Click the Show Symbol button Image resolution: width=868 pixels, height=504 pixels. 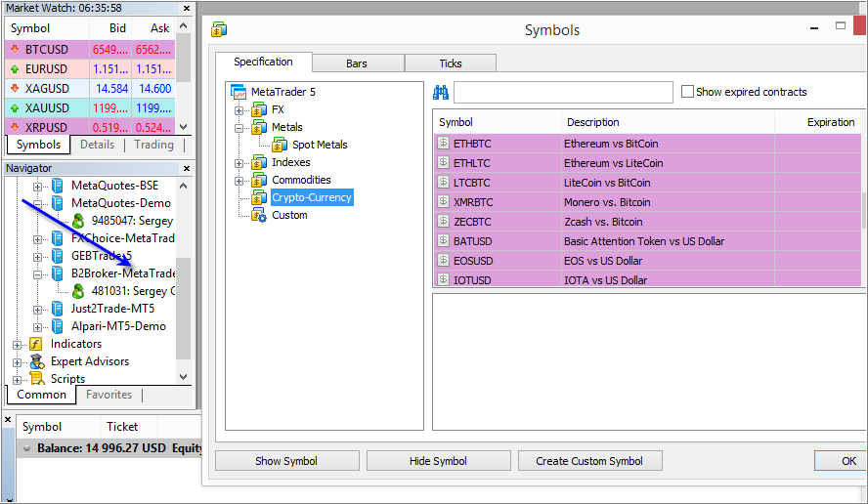click(286, 461)
